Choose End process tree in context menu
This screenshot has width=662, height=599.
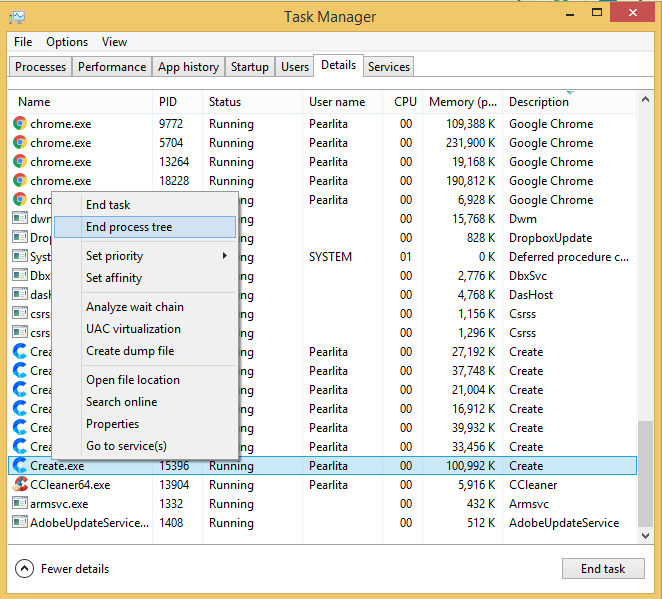click(x=145, y=227)
